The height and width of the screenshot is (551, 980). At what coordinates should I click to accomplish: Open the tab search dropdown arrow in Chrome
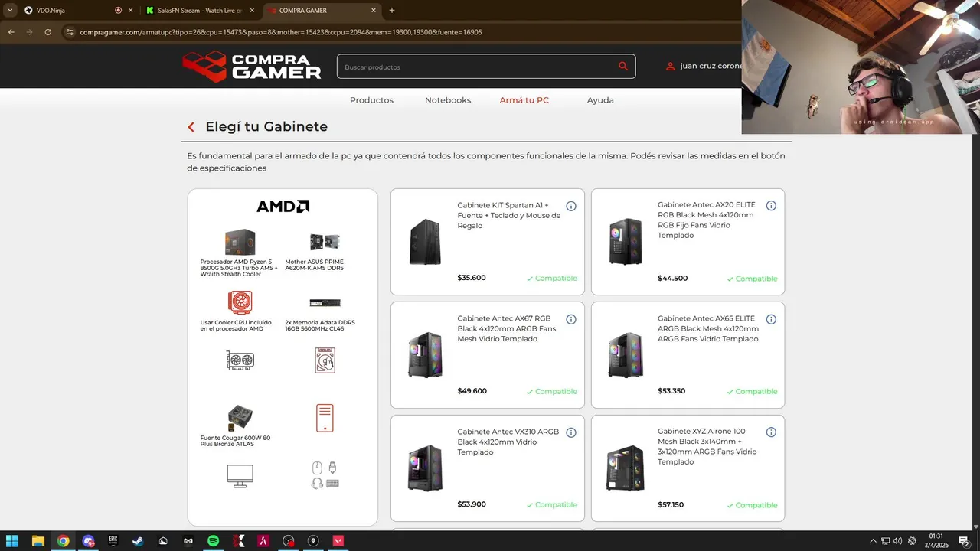[10, 11]
